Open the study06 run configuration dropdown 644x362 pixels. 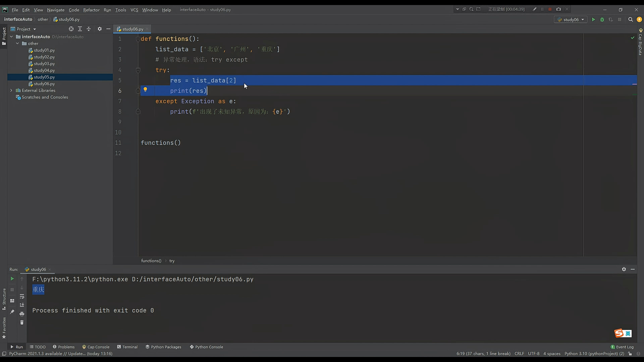tap(571, 19)
